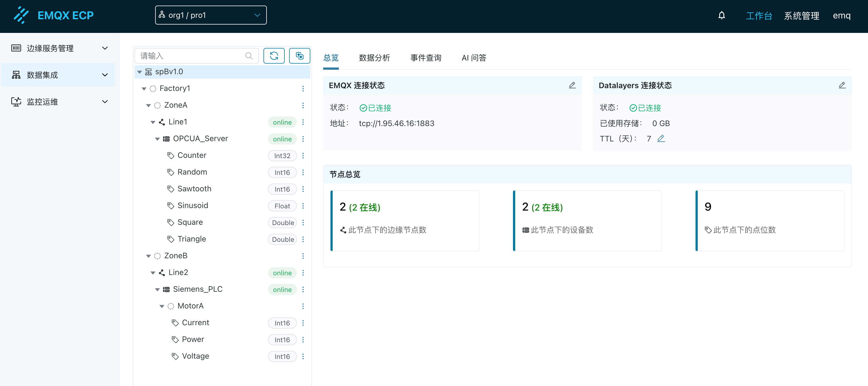The image size is (868, 386).
Task: Click the emq user account name
Action: click(841, 16)
